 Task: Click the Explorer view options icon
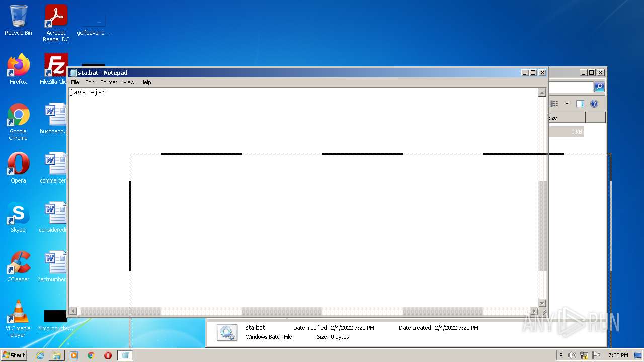[554, 104]
